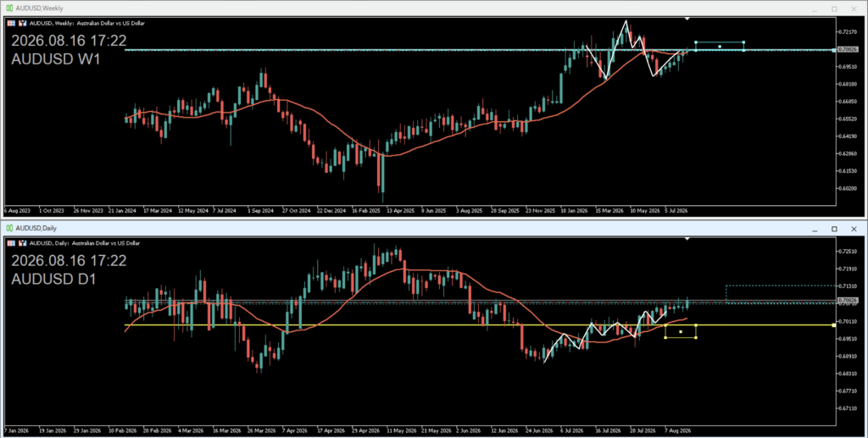Screen dimensions: 868x438
Task: Click the chart shift triangle marker in Weekly chart
Action: pyautogui.click(x=687, y=19)
